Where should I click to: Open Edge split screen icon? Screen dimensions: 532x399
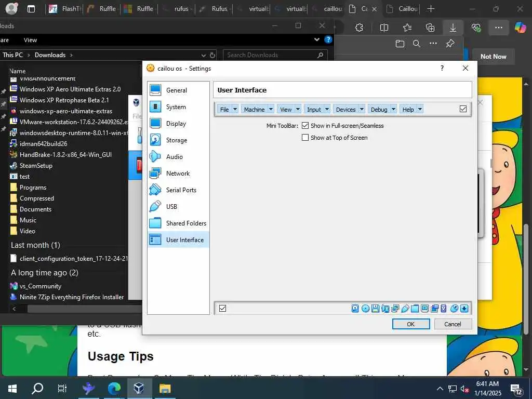384,28
